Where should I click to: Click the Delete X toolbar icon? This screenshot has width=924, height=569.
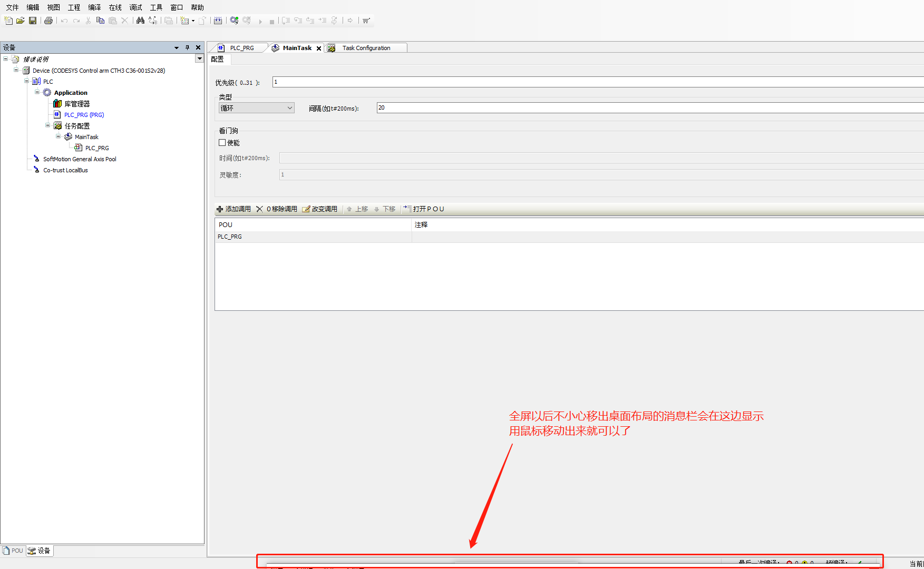(125, 21)
